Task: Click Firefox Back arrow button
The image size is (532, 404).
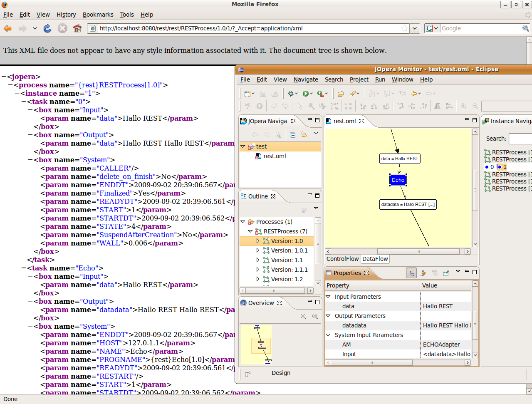Action: (x=8, y=28)
